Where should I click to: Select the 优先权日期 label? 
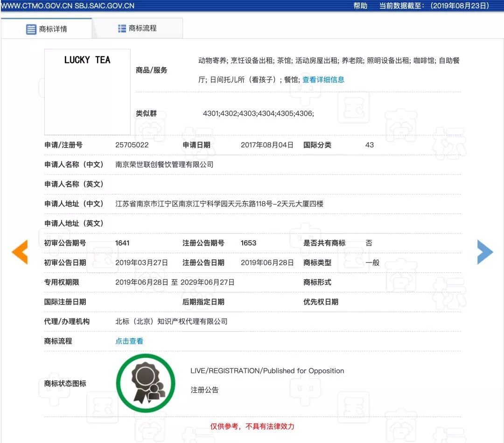click(321, 302)
